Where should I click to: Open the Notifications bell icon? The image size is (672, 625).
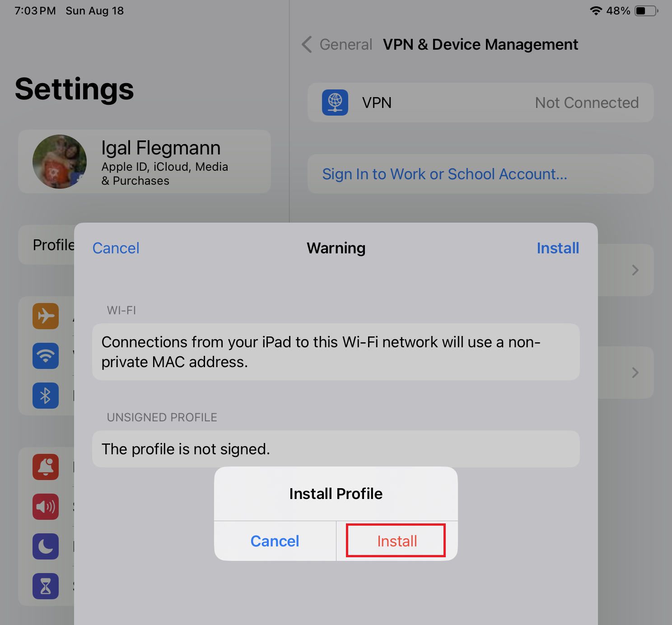point(46,467)
